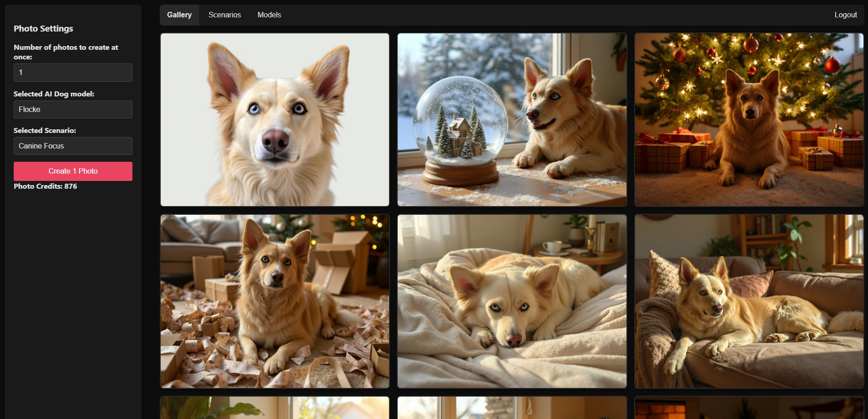Screen dimensions: 868x419
Task: Click the Photo Settings heading
Action: point(43,29)
